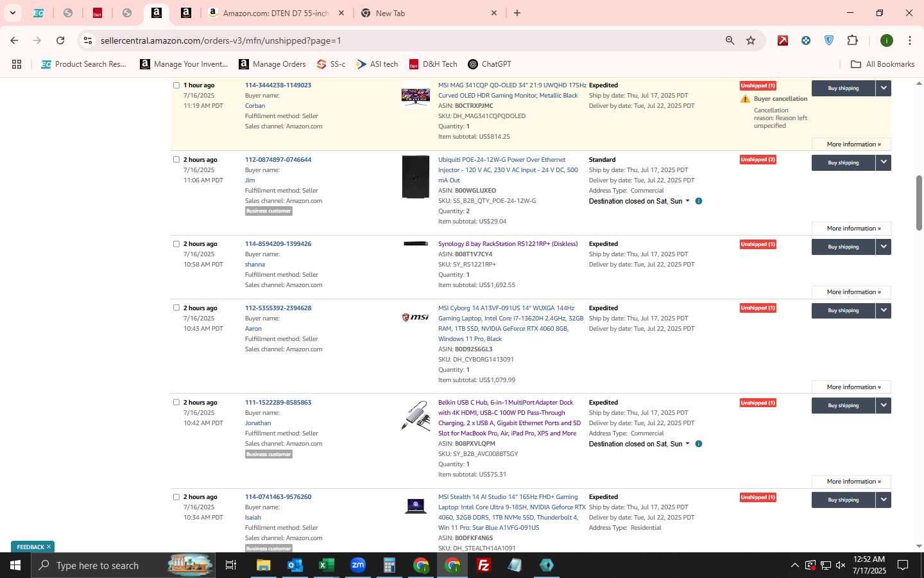Switch to the Amazon DTEN D7 55-inch tab

(x=276, y=13)
